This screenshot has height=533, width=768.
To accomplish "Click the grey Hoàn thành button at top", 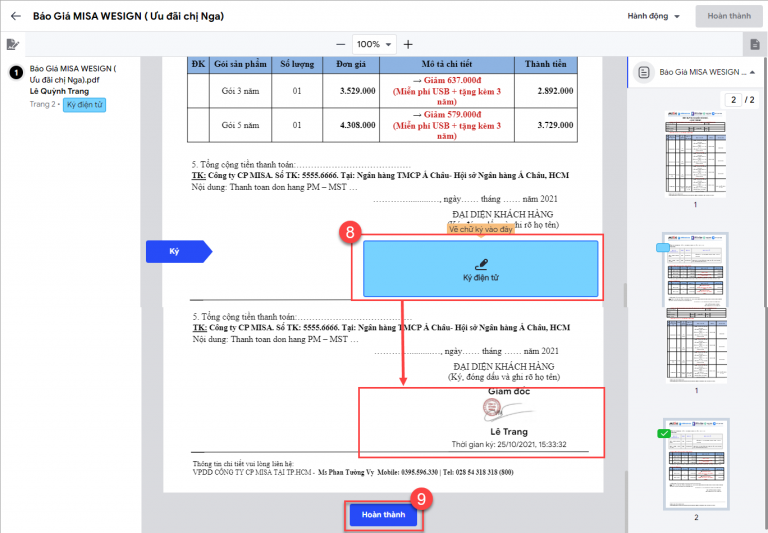I will [729, 16].
